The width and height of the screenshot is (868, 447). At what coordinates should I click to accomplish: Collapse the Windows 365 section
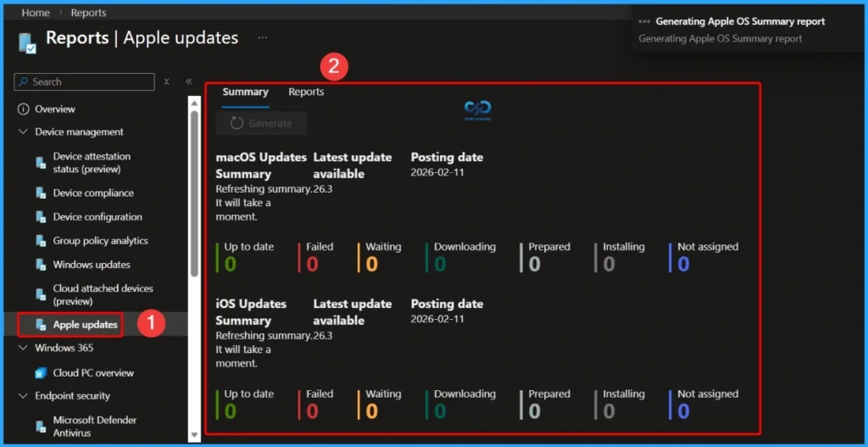[x=23, y=348]
